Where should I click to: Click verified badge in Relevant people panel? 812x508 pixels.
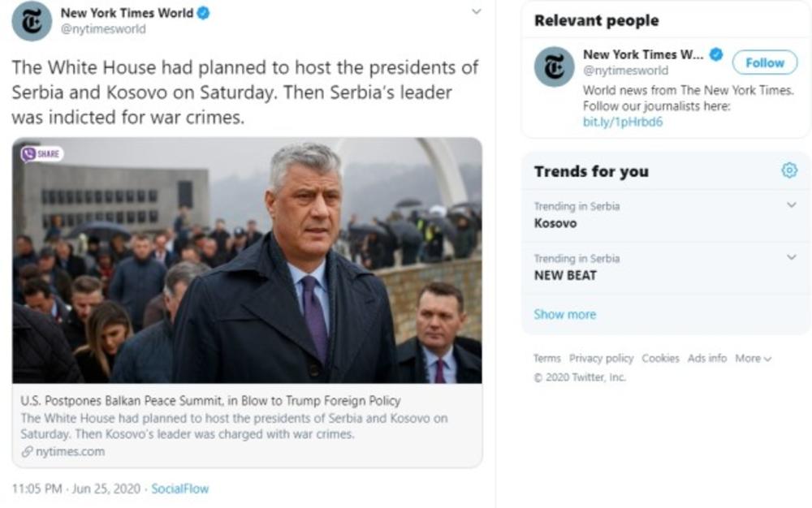[x=716, y=55]
